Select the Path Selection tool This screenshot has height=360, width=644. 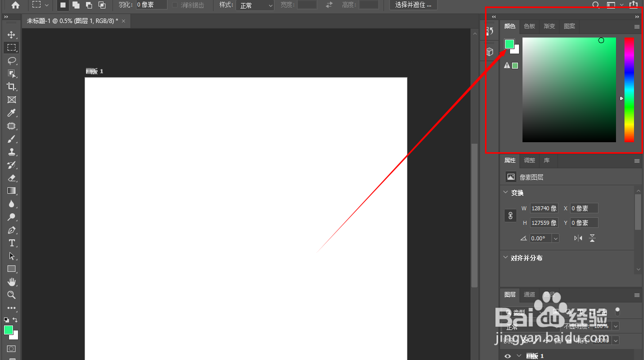[x=11, y=256]
